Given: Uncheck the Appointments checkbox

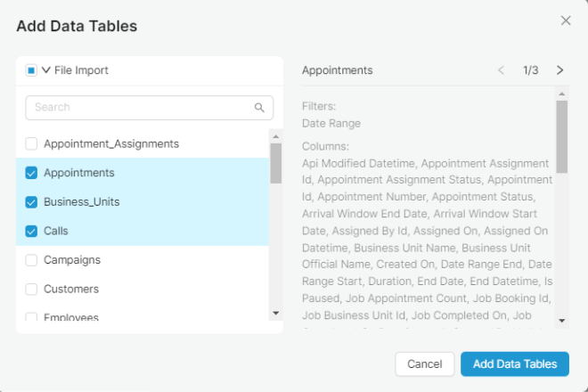Looking at the screenshot, I should point(31,173).
